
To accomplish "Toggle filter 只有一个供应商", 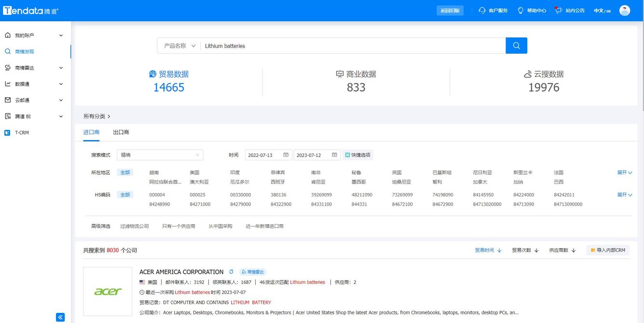I will point(178,226).
